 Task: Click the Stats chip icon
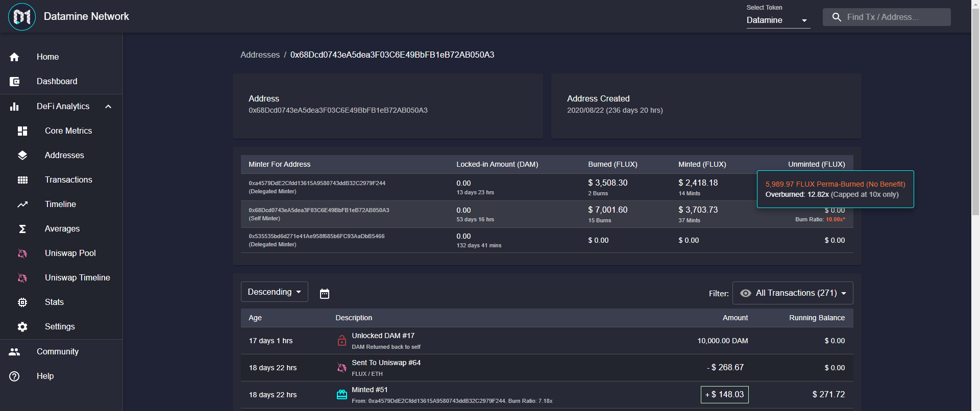pyautogui.click(x=22, y=302)
